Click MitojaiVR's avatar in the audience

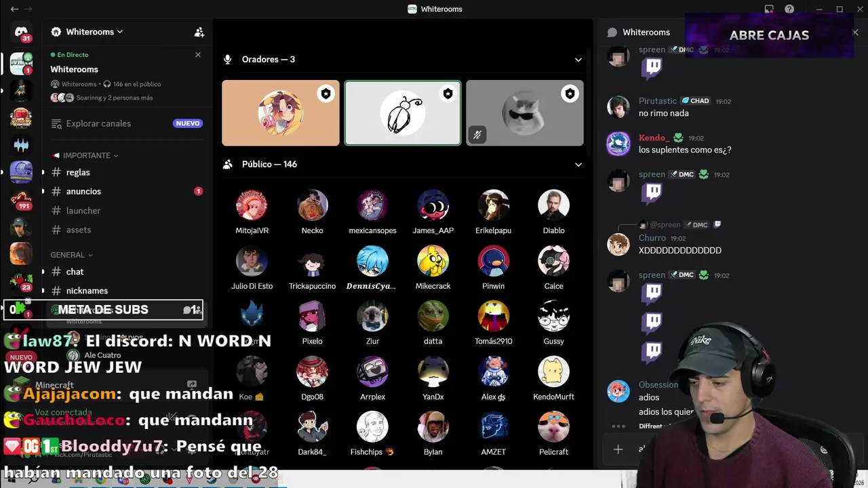pyautogui.click(x=252, y=205)
